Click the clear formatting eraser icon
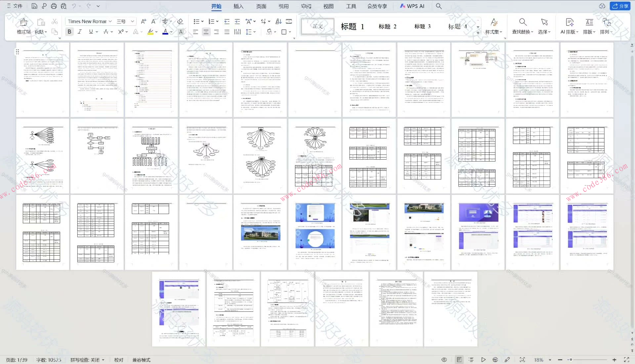The height and width of the screenshot is (364, 635). click(180, 21)
